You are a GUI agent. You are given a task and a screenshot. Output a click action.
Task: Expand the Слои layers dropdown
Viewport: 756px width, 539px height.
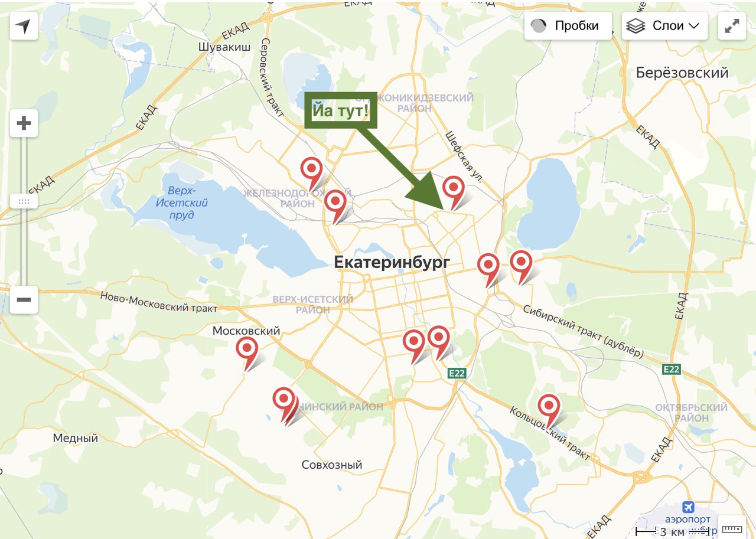coord(664,26)
